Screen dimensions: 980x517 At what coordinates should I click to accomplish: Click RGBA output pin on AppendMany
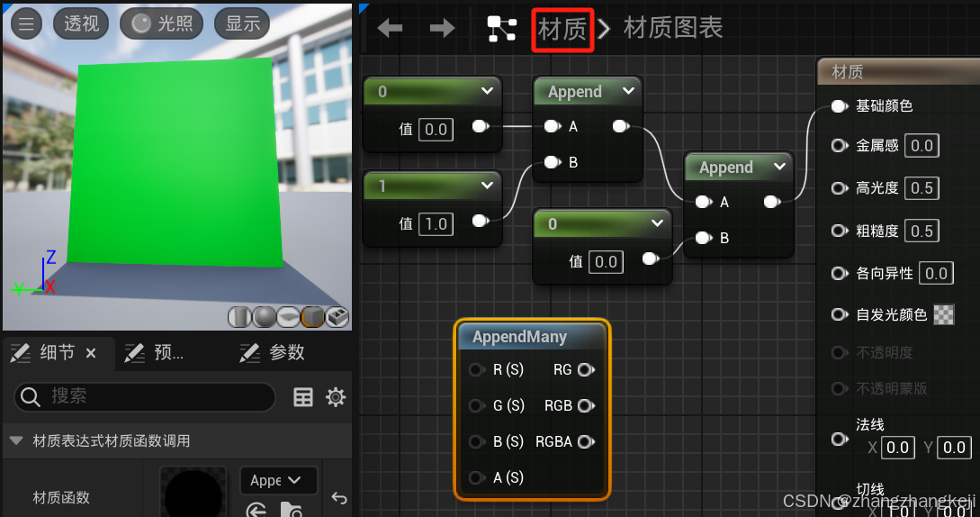tap(586, 442)
